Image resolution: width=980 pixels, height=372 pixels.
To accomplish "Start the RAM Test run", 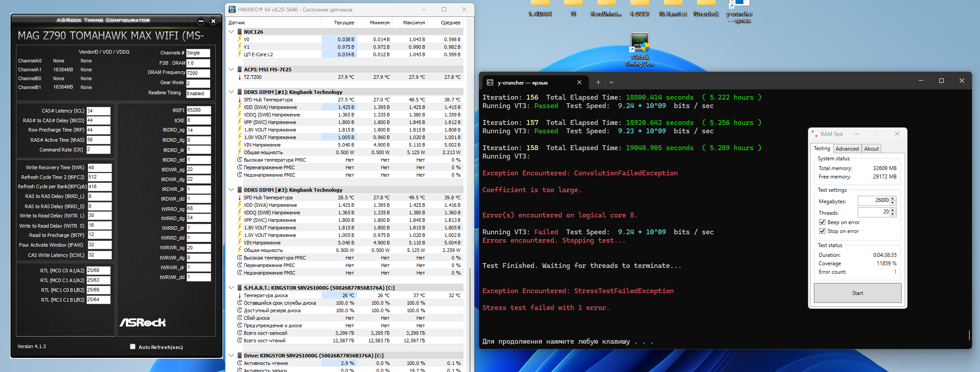I will [x=857, y=293].
